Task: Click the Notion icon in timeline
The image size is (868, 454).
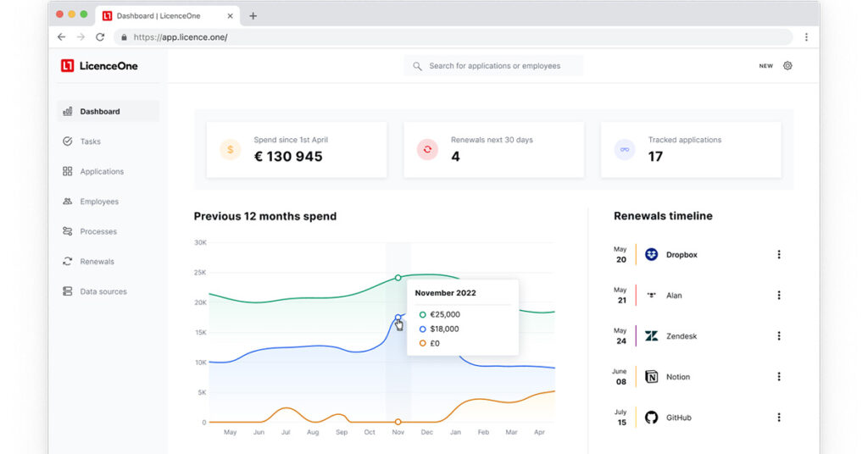Action: coord(651,377)
